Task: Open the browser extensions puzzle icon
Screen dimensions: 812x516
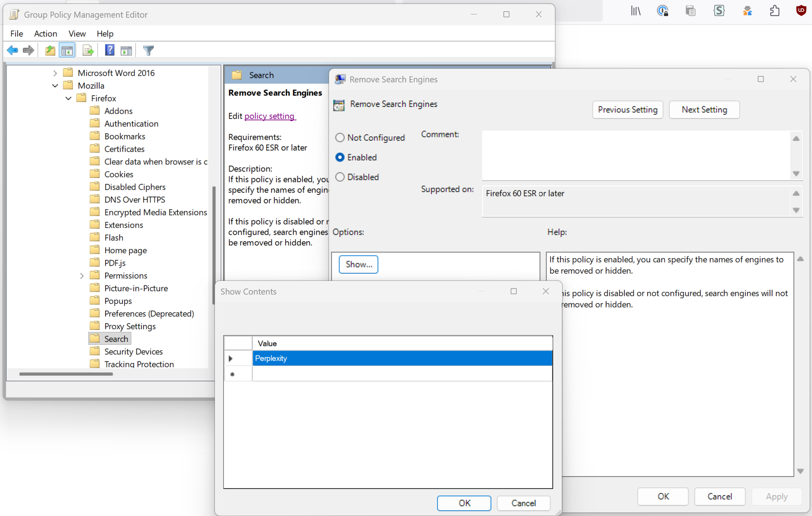Action: (774, 11)
